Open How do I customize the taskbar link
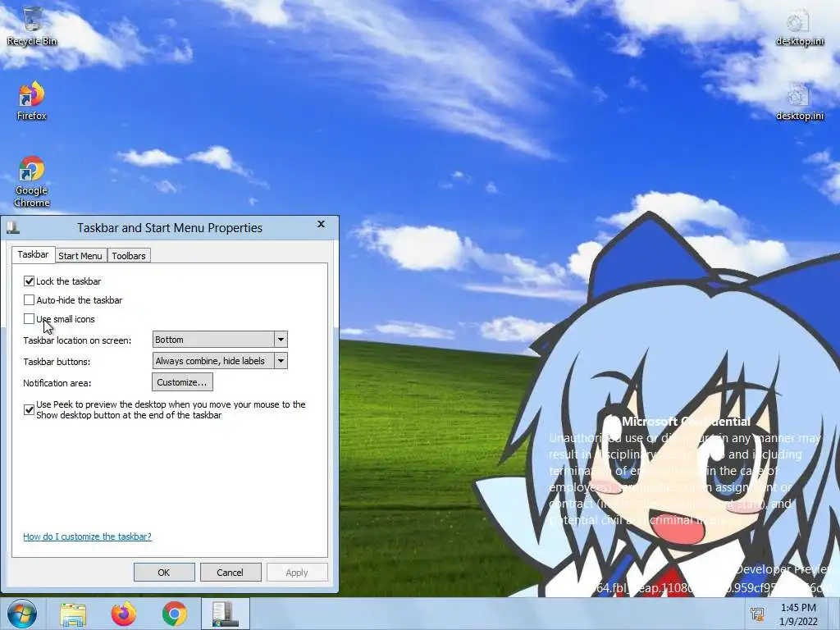The height and width of the screenshot is (630, 840). pyautogui.click(x=87, y=536)
